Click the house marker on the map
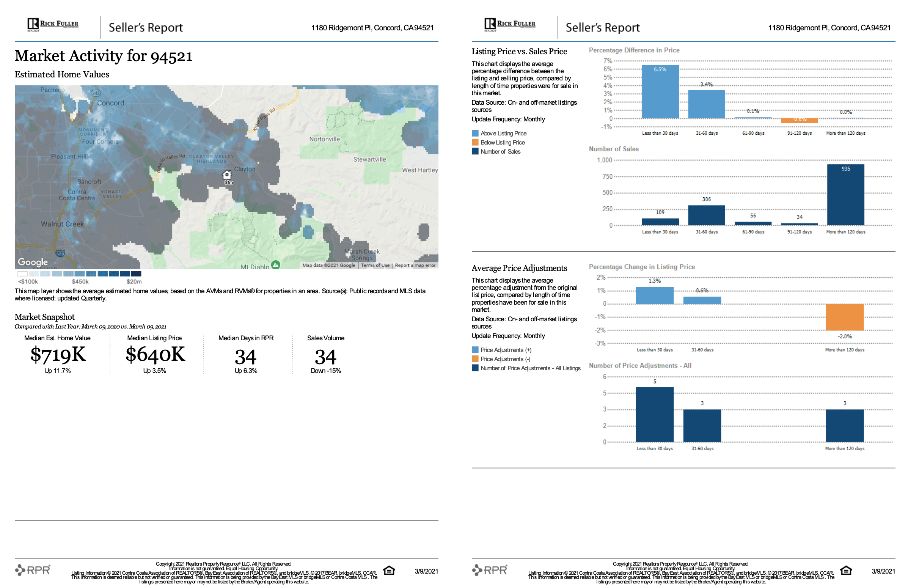 coord(226,175)
